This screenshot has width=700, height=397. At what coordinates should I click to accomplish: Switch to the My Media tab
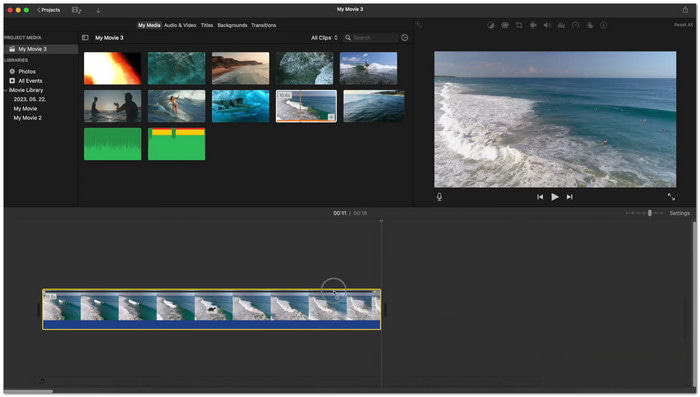point(149,25)
